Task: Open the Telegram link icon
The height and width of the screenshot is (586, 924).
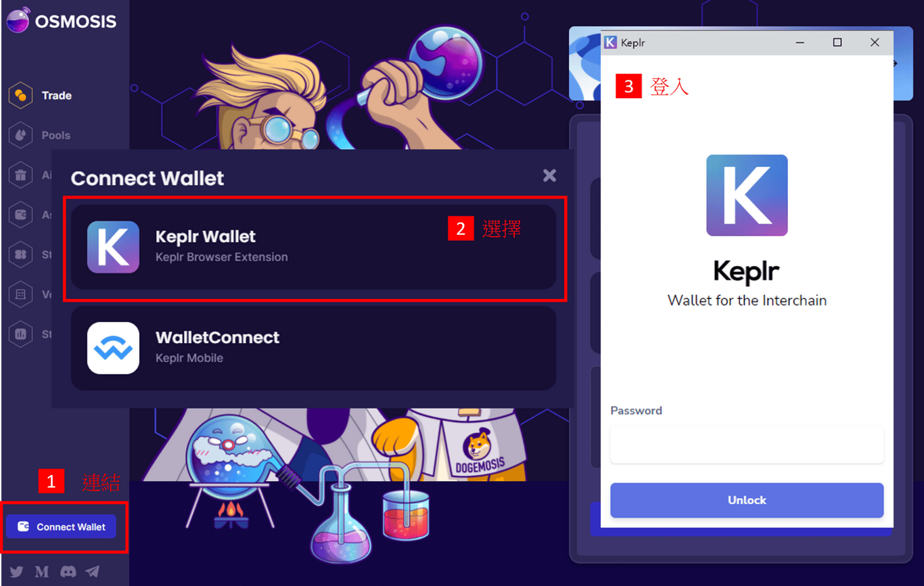Action: (x=93, y=572)
